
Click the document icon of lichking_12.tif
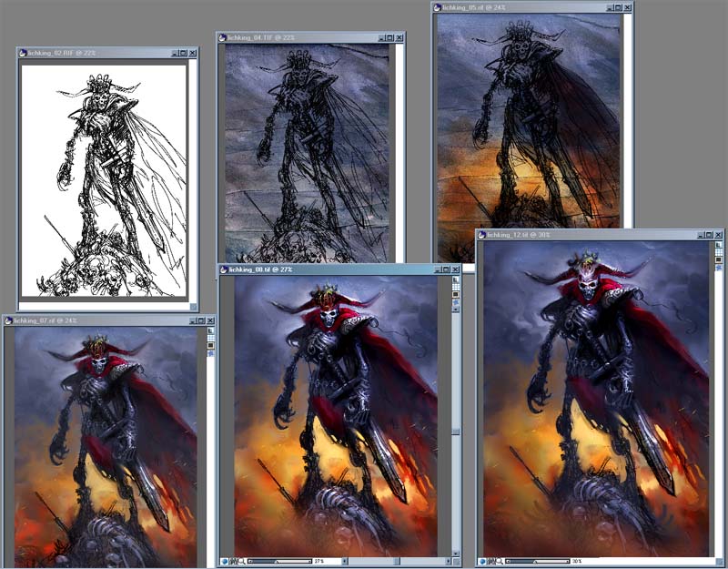482,235
